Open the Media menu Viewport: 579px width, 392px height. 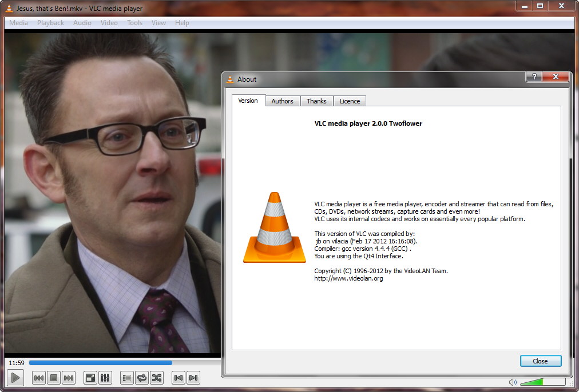(x=18, y=23)
